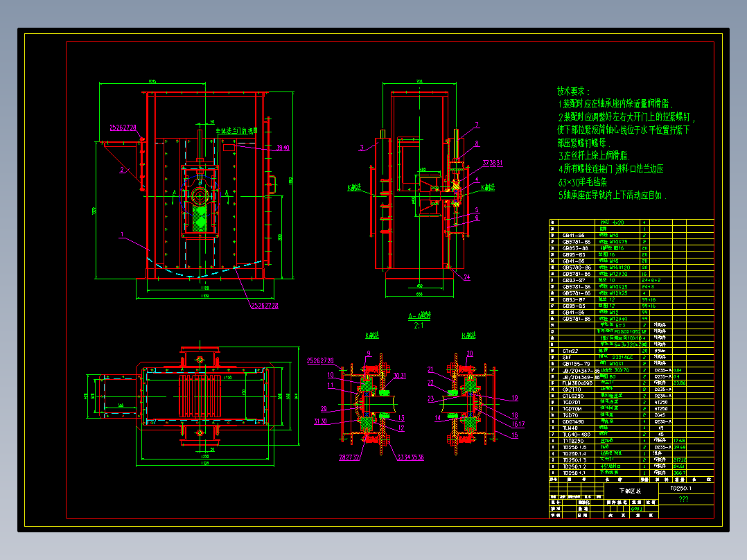Click the 690.1 weight value in title block

pos(636,509)
